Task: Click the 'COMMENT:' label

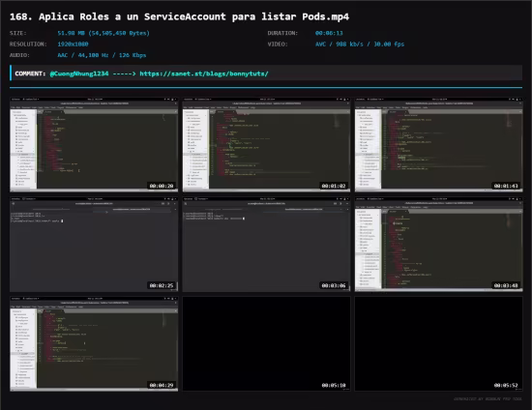Action: click(x=30, y=73)
